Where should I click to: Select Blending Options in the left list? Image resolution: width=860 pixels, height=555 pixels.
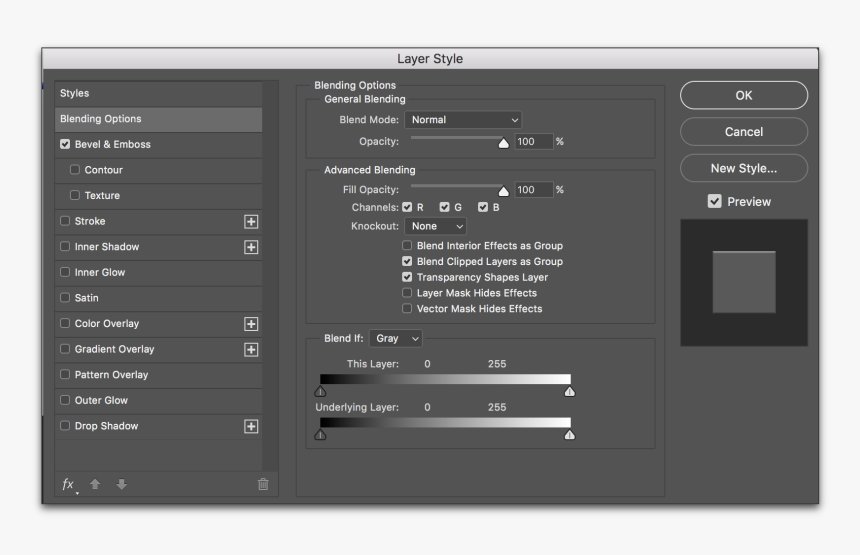tap(158, 119)
